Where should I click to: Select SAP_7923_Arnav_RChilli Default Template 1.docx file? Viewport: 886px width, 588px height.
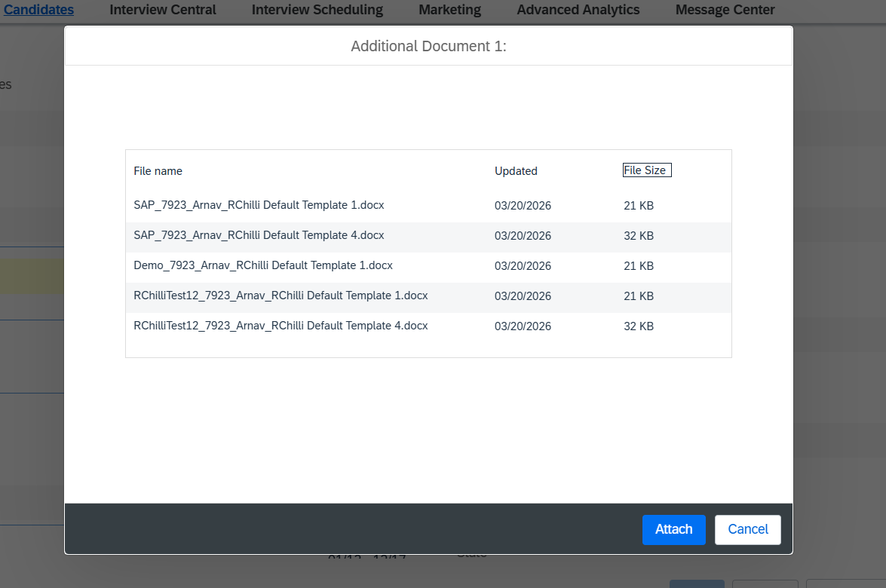259,205
